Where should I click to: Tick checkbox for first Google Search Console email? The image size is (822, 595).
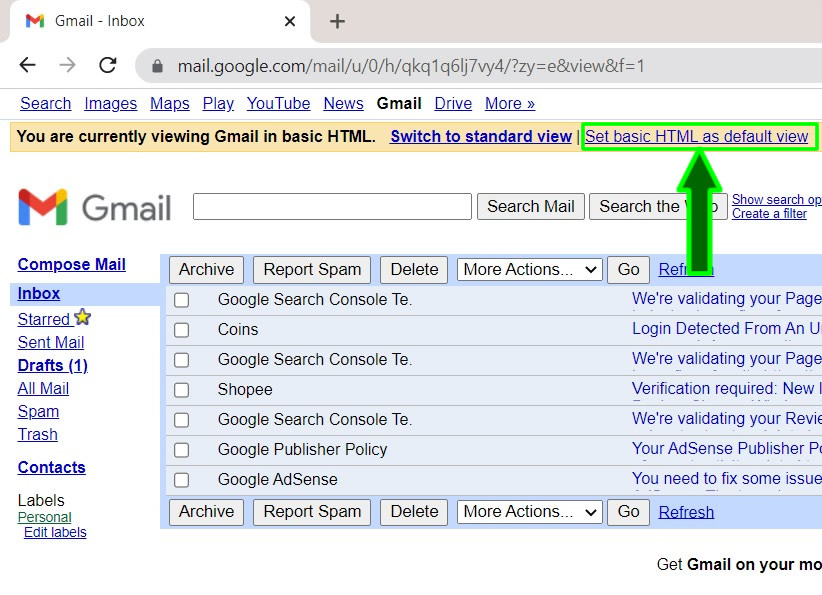tap(181, 300)
